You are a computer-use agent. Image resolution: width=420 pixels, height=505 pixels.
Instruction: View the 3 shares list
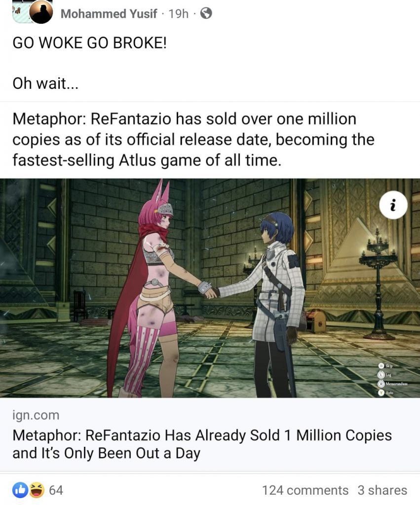382,490
